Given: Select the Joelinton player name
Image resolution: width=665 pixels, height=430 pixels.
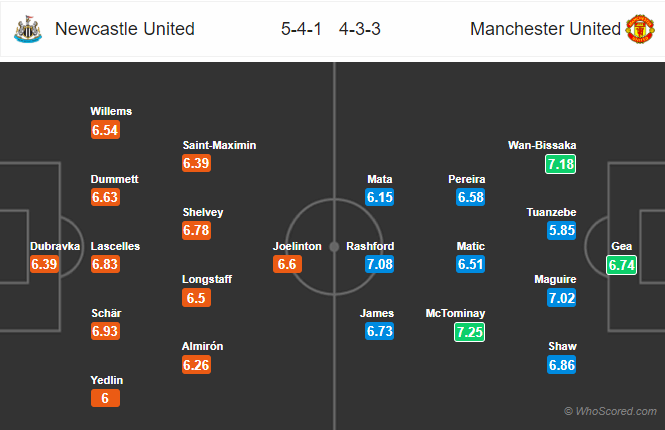Looking at the screenshot, I should pos(297,246).
